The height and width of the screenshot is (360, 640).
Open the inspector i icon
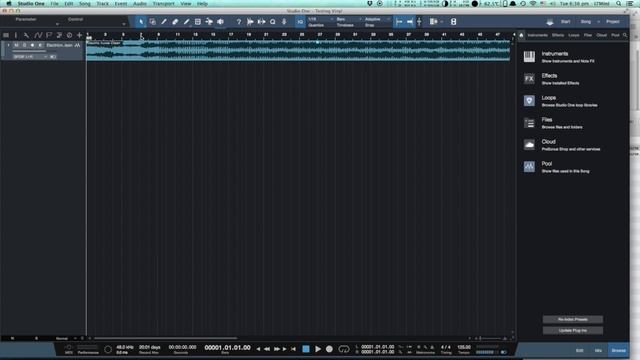[x=16, y=36]
